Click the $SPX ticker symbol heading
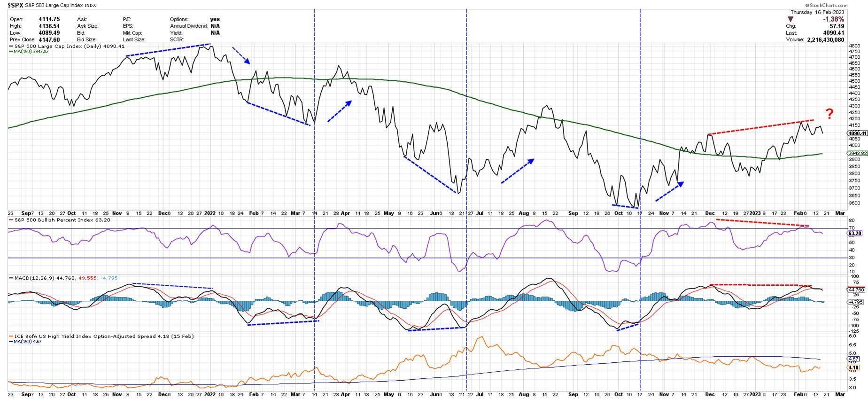This screenshot has width=868, height=399. tap(15, 5)
